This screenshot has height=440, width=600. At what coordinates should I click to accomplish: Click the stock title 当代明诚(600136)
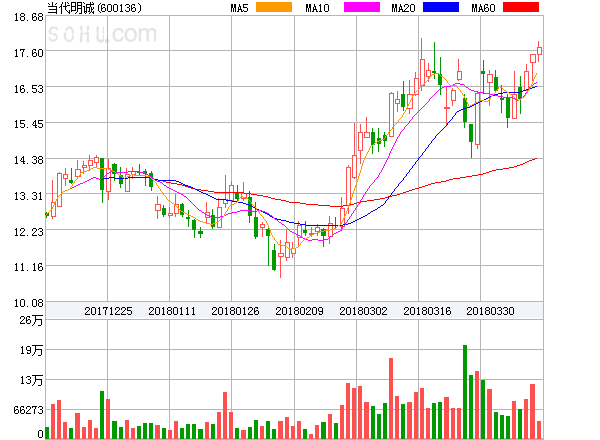pyautogui.click(x=94, y=8)
